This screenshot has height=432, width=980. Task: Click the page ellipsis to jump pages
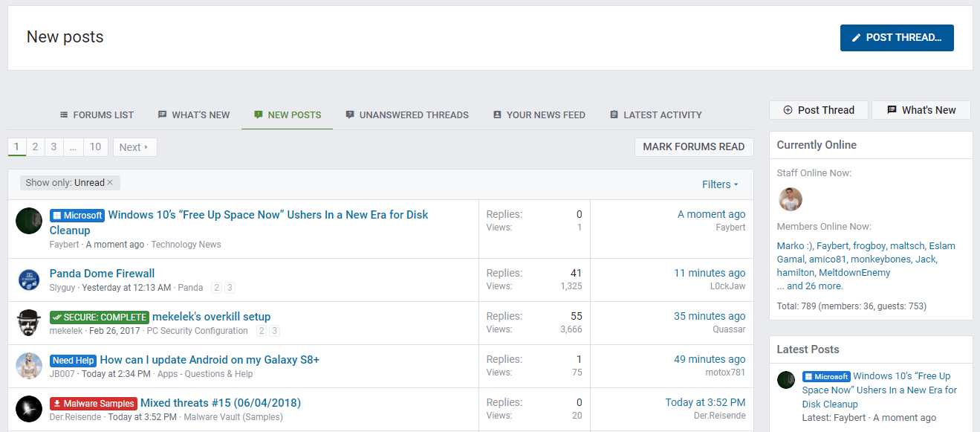pyautogui.click(x=73, y=147)
